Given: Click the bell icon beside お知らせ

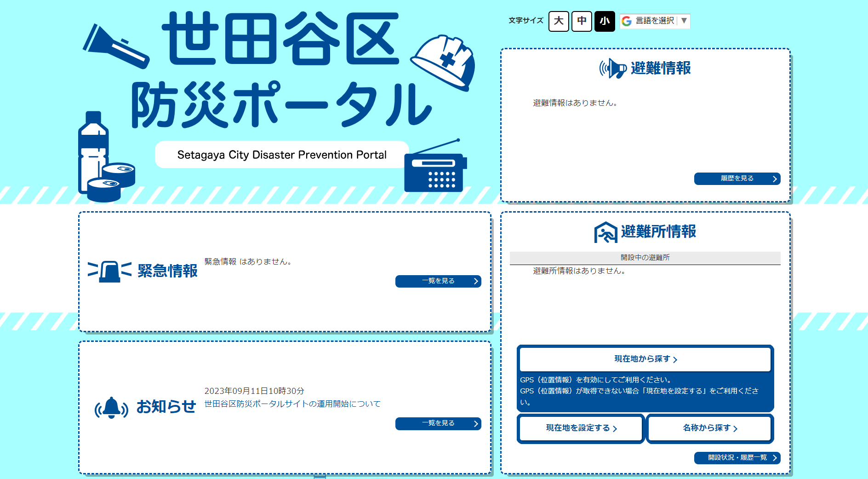Looking at the screenshot, I should (x=111, y=408).
